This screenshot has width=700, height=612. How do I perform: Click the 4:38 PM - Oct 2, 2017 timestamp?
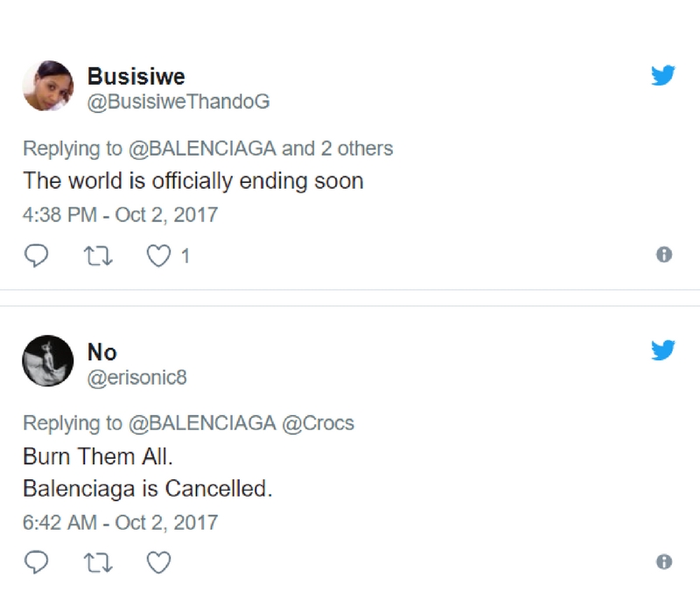tap(120, 214)
